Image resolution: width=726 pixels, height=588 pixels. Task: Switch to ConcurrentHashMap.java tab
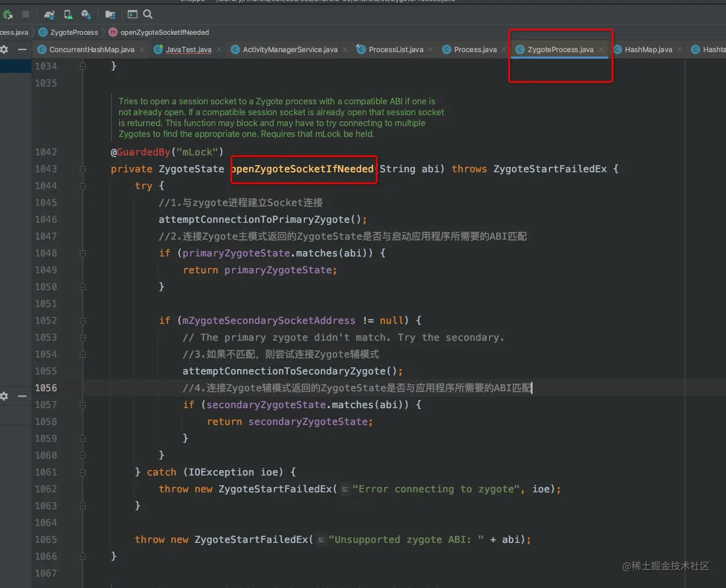click(x=91, y=49)
